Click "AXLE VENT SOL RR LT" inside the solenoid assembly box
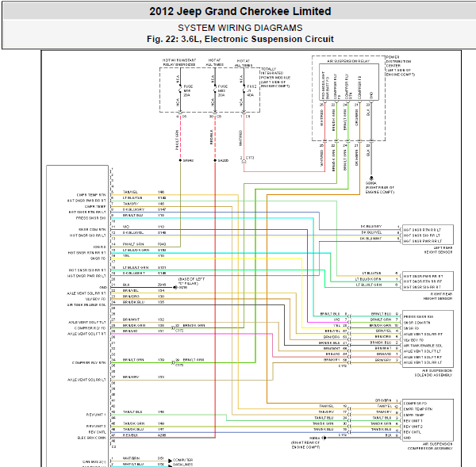Viewport: 476px width, 467px height. pyautogui.click(x=423, y=362)
